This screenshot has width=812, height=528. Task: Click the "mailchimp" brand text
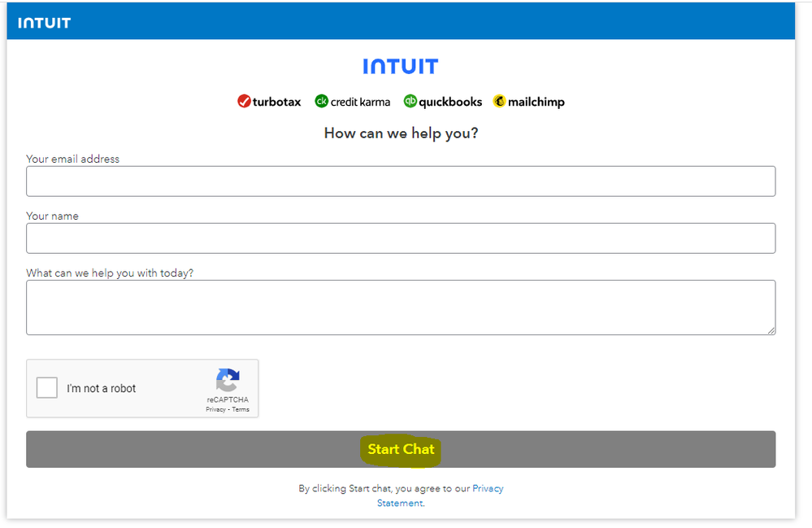[x=536, y=102]
